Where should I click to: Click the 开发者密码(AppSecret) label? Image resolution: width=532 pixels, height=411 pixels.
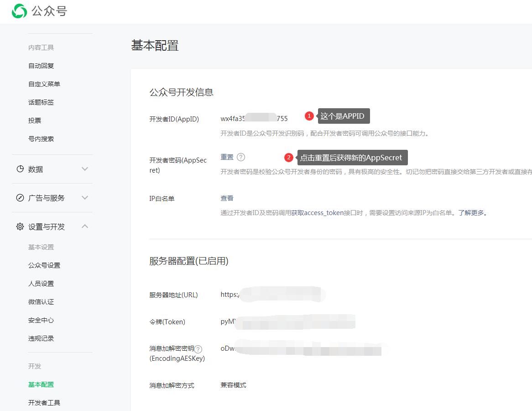tap(178, 165)
